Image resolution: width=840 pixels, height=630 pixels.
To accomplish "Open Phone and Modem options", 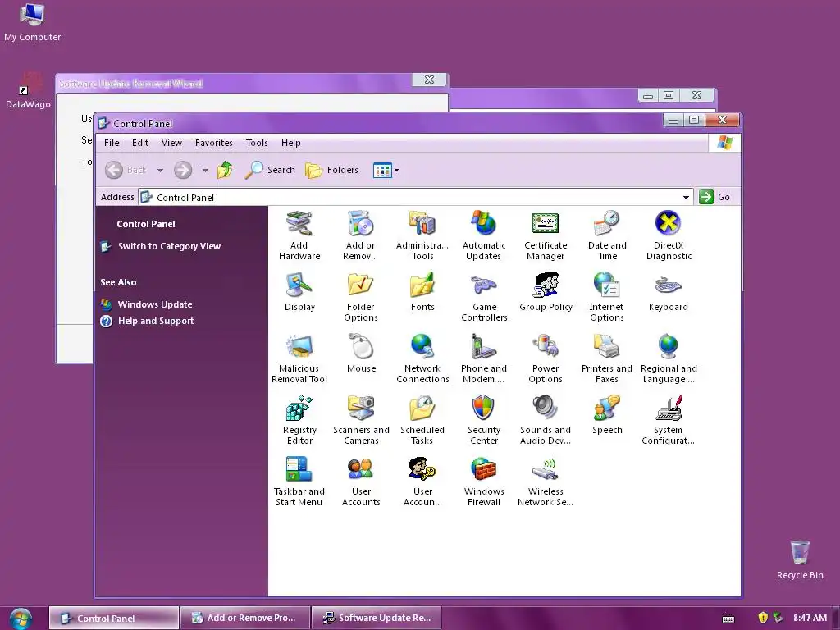I will 483,359.
